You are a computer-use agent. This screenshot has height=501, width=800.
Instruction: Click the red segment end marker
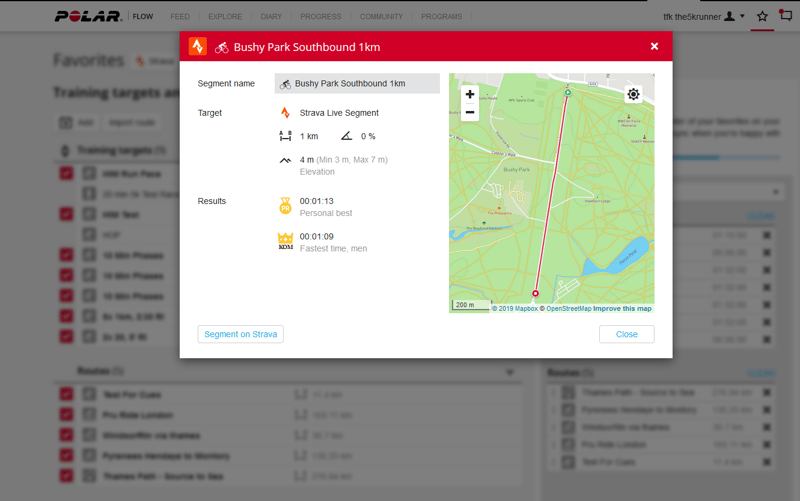535,293
